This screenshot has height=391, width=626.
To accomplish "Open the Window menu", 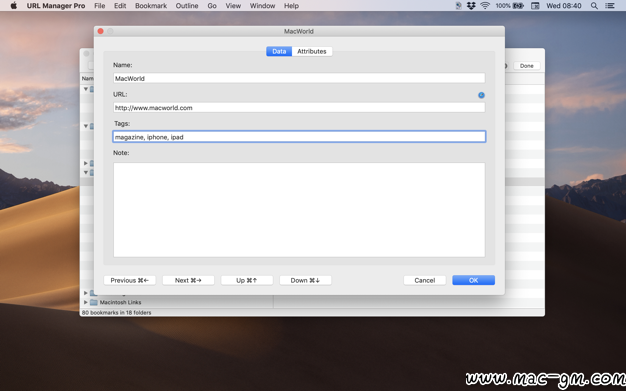I will coord(262,6).
